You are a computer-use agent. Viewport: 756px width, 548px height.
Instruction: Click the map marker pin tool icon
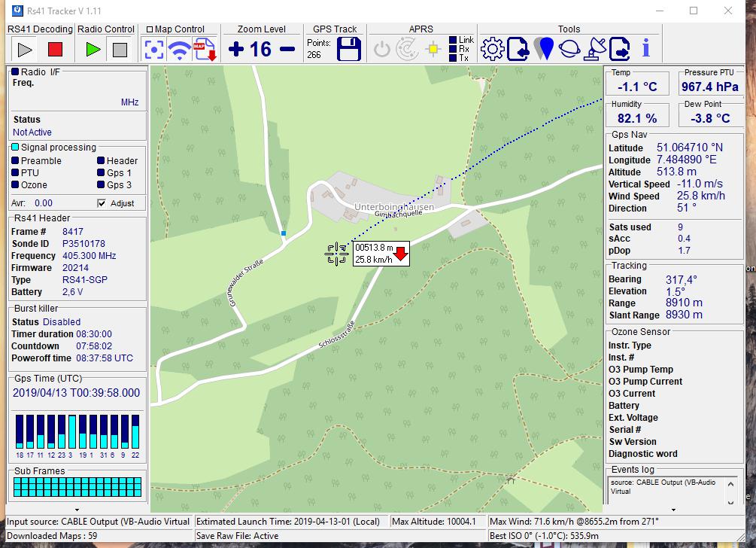[545, 50]
